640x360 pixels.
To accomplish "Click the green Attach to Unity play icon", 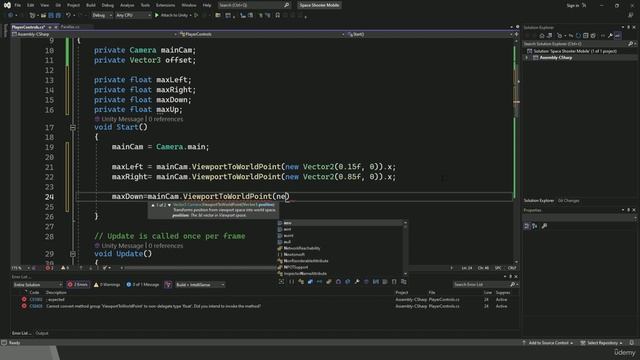I will [157, 16].
